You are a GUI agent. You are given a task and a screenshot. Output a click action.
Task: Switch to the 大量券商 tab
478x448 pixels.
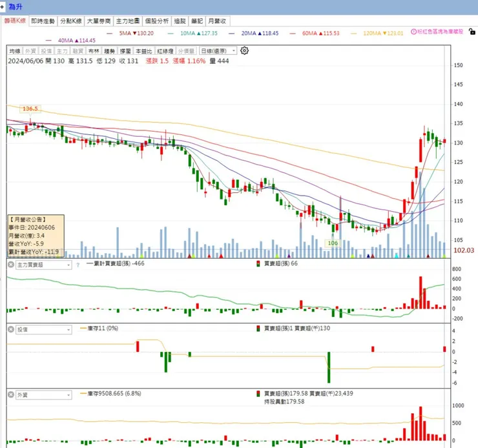[x=99, y=21]
